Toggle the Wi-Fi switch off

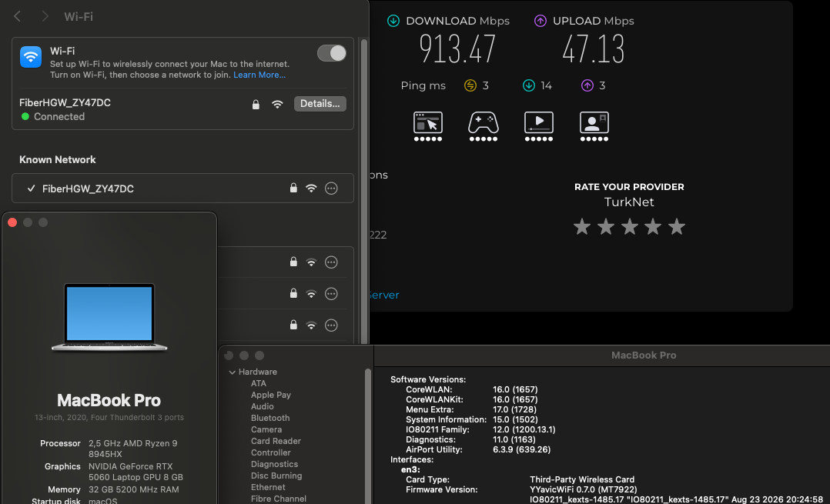(x=331, y=53)
